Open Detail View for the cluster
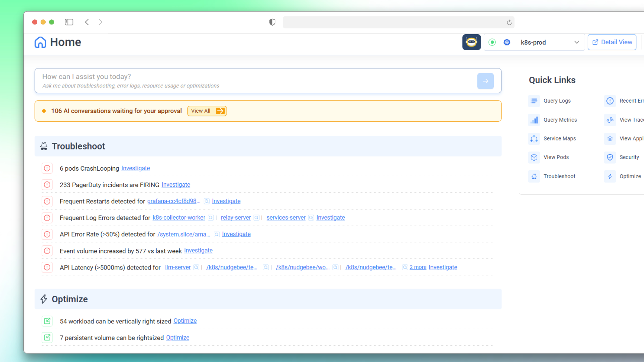This screenshot has width=644, height=362. (612, 42)
